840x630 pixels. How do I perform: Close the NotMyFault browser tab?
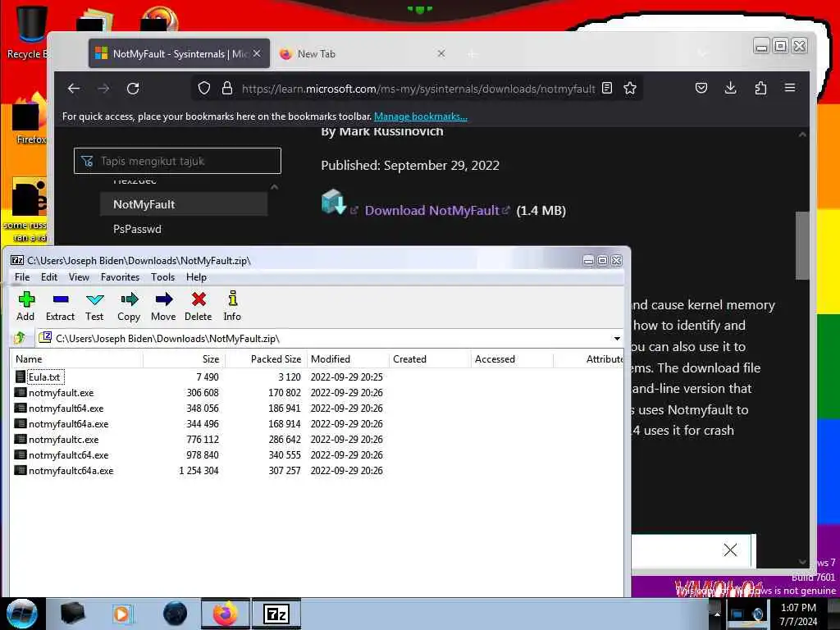click(257, 53)
